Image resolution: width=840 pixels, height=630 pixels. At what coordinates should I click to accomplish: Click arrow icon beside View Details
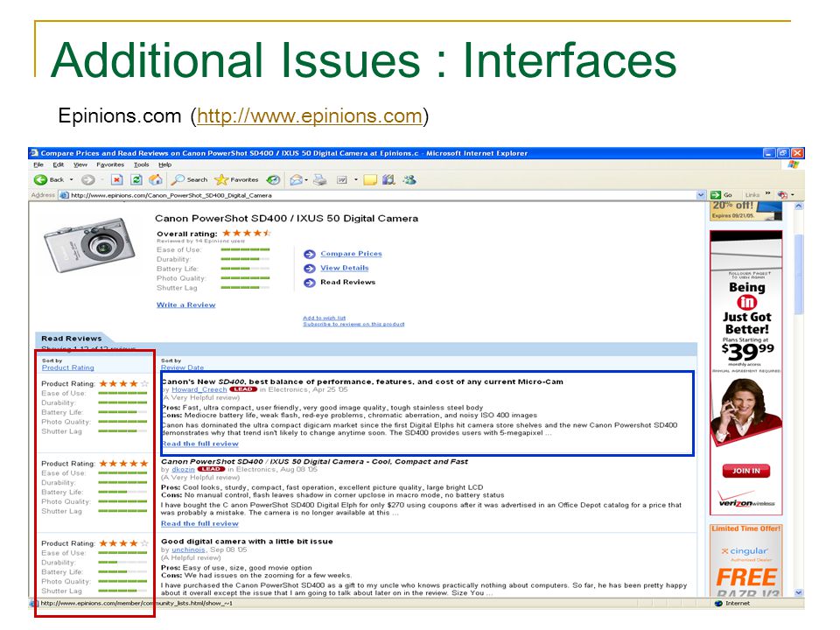[309, 269]
